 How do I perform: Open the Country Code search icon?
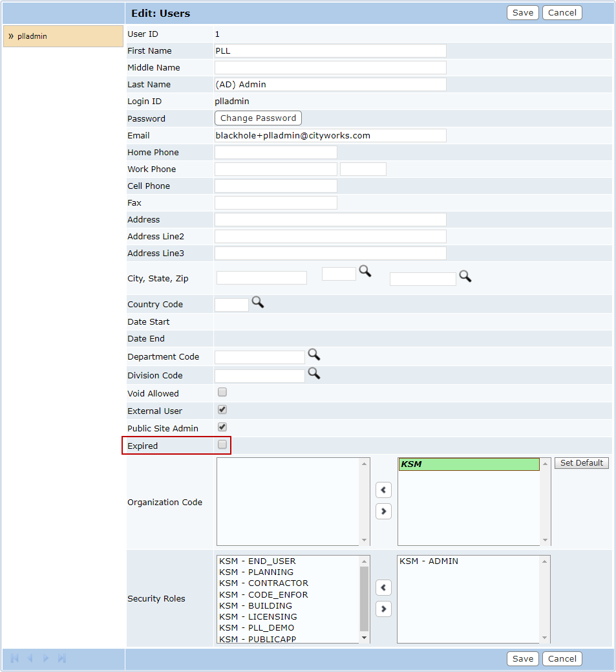[x=257, y=302]
